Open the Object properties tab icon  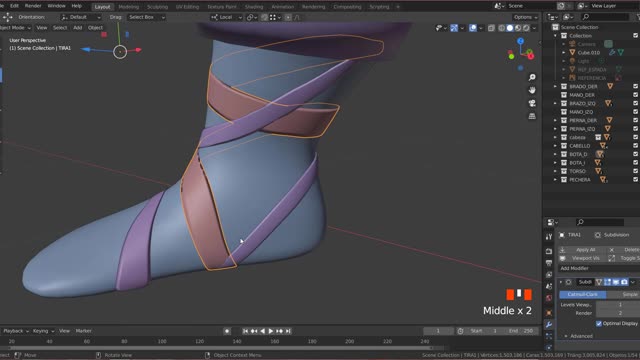point(549,313)
